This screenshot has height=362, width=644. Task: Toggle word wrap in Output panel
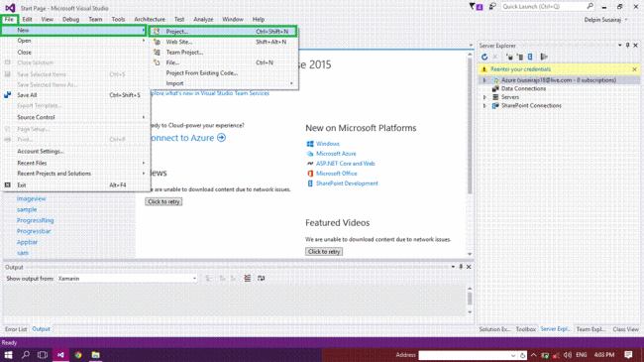pos(261,279)
